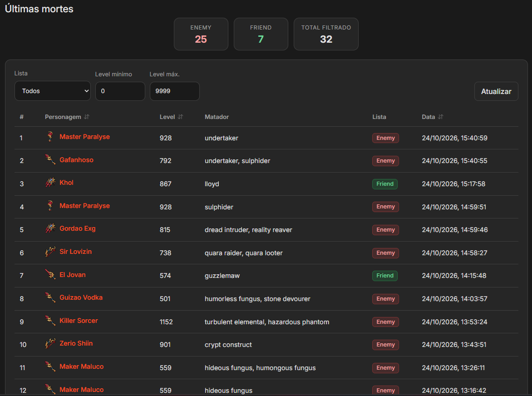Click the vocation icon next to Khol
The image size is (532, 396).
tap(50, 183)
